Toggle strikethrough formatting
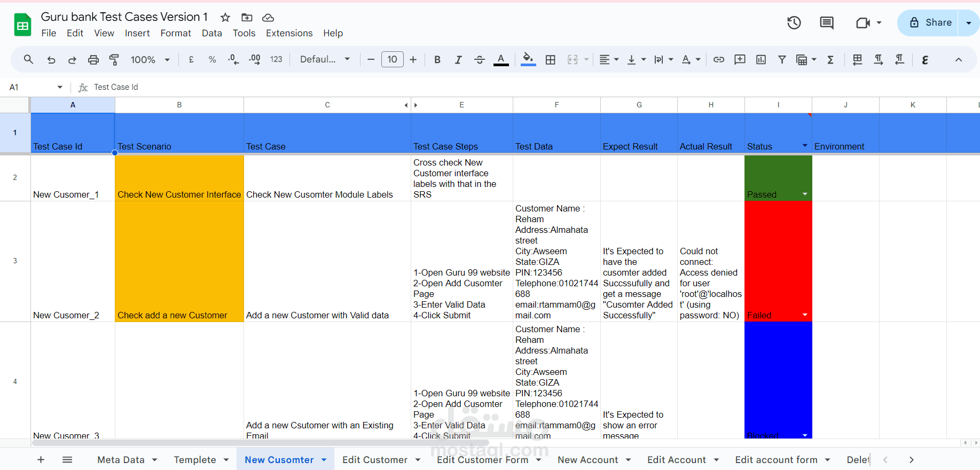 [x=480, y=59]
